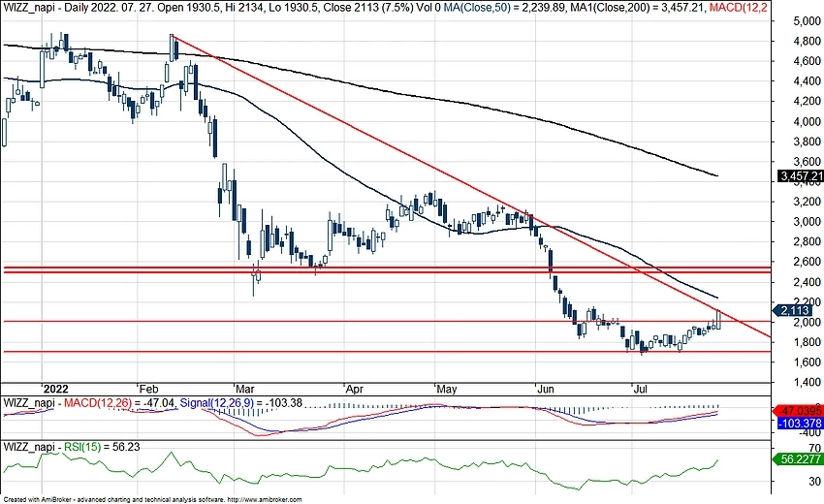Click the RSI(15) = 56.23 pane title
This screenshot has height=504, width=824.
[x=102, y=447]
